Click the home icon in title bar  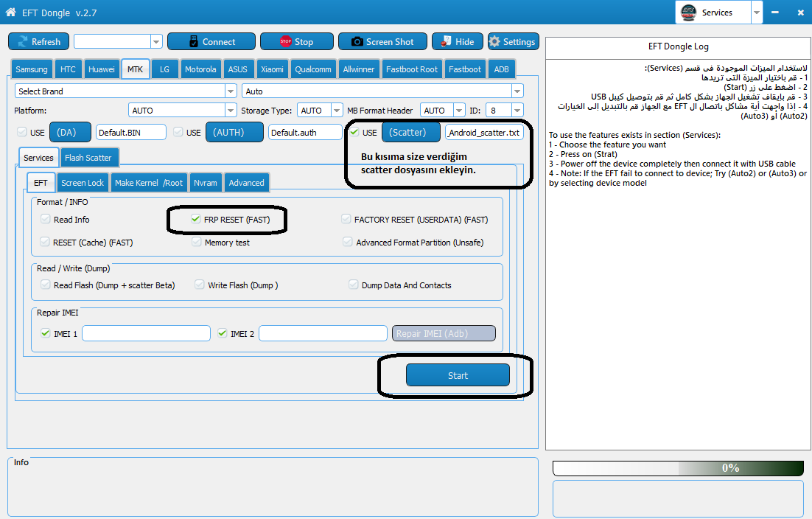(x=10, y=12)
